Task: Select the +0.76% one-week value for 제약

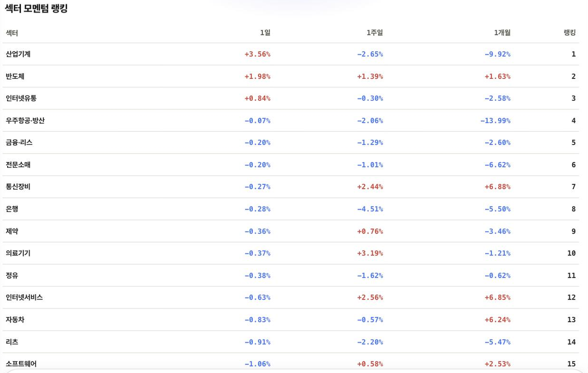Action: (x=370, y=231)
